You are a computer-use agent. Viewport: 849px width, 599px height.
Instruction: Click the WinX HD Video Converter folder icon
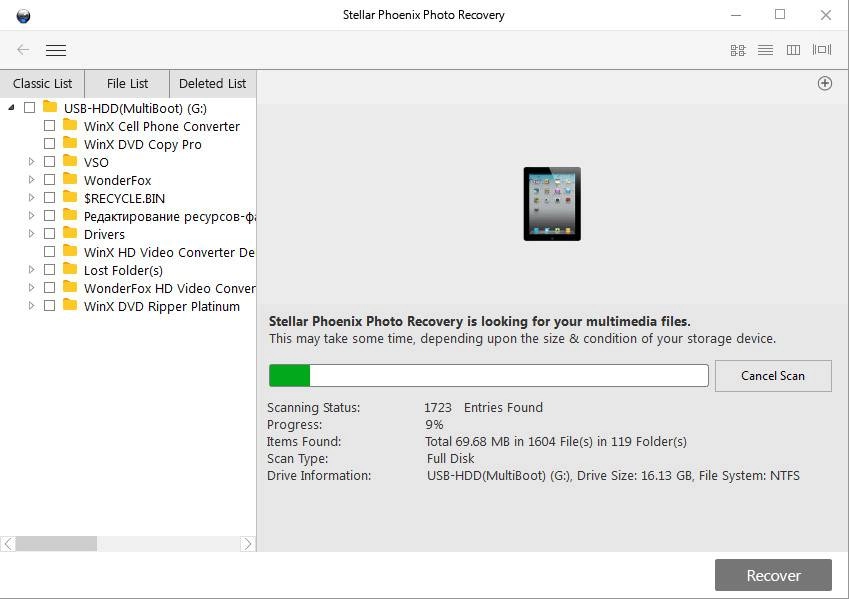tap(70, 250)
